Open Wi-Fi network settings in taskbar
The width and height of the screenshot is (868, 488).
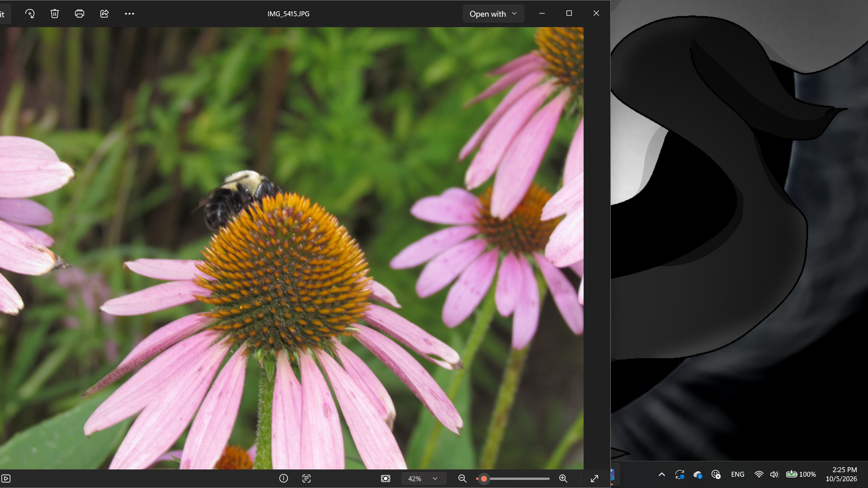tap(759, 474)
